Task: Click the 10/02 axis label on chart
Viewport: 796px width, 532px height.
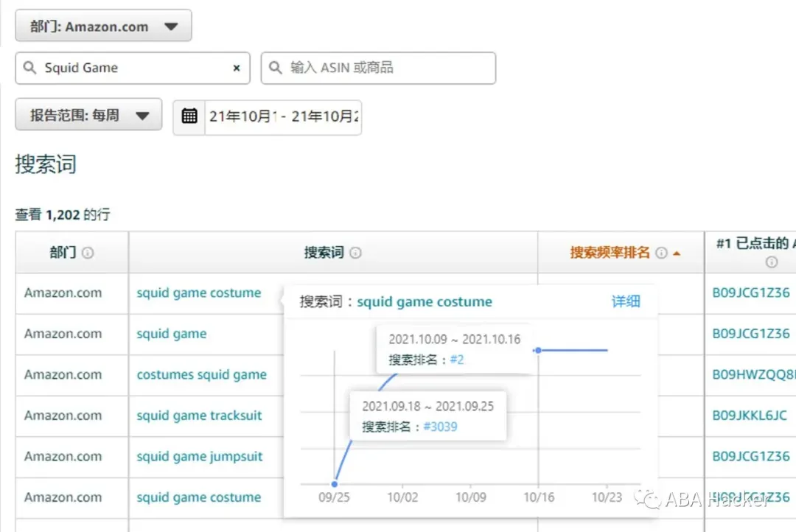Action: [402, 497]
